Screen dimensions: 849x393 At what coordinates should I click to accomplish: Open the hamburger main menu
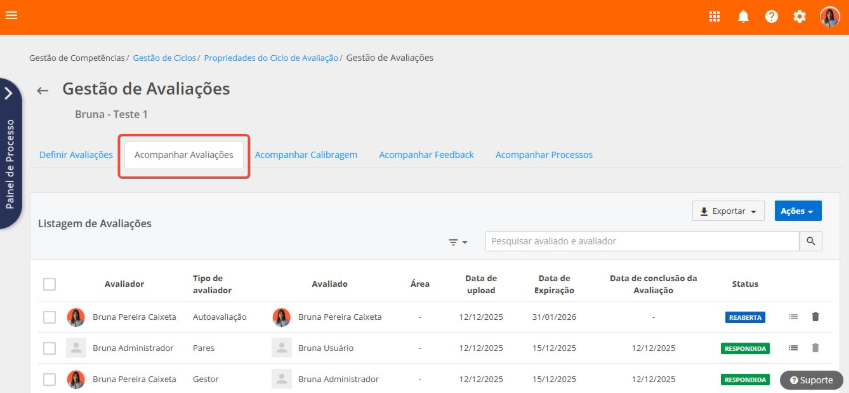(11, 15)
